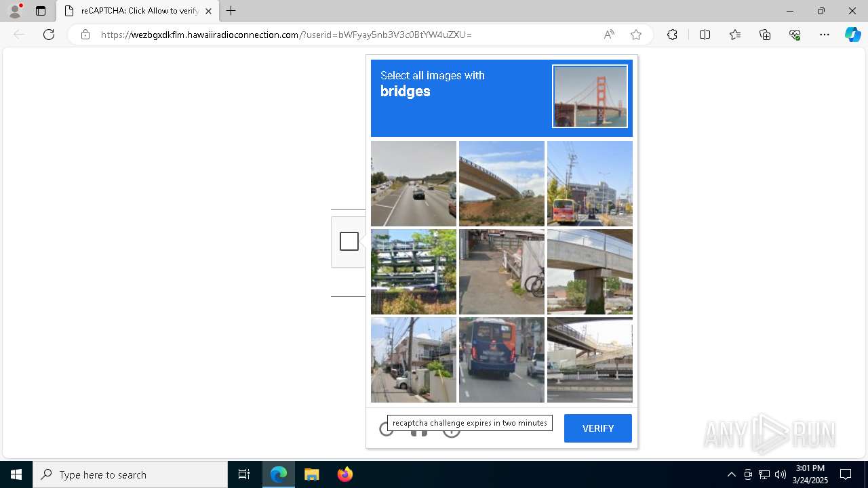The width and height of the screenshot is (868, 488).
Task: Open Browser essentials heart icon
Action: (x=795, y=35)
